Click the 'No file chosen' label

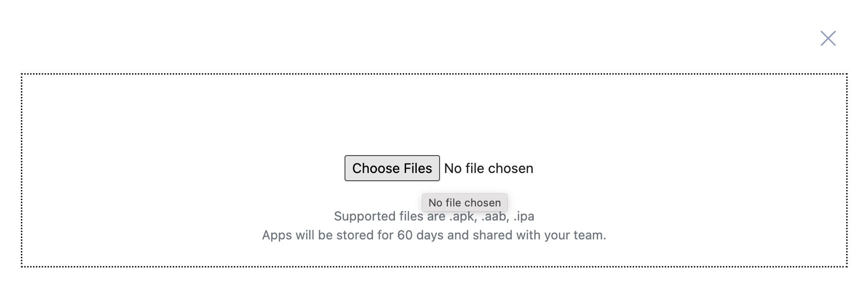489,168
